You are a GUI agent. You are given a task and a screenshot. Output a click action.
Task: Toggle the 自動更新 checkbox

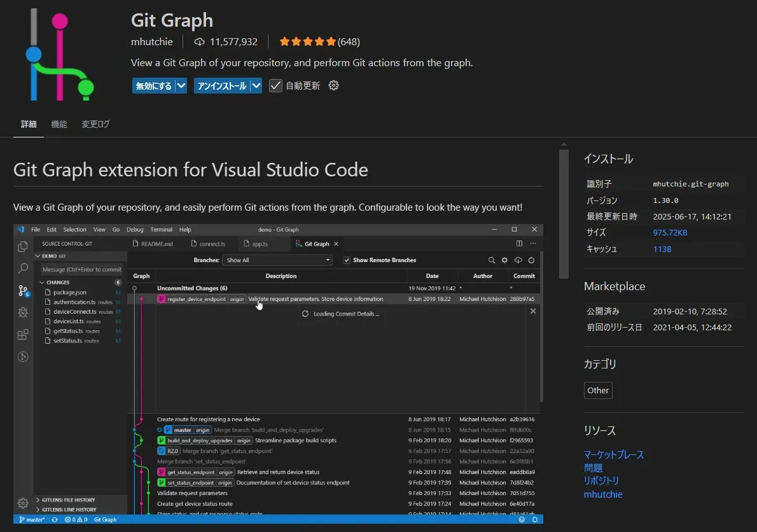tap(275, 85)
